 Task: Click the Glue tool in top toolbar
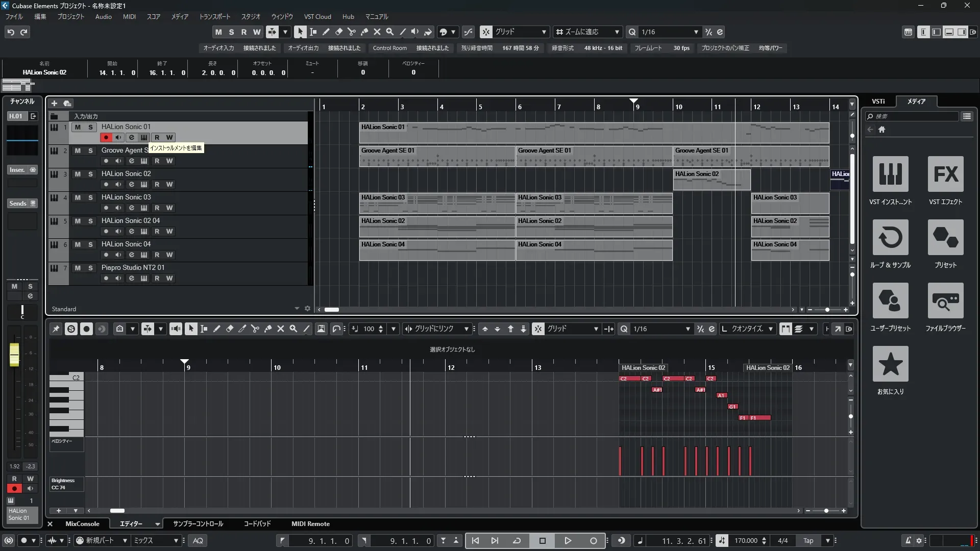point(364,32)
